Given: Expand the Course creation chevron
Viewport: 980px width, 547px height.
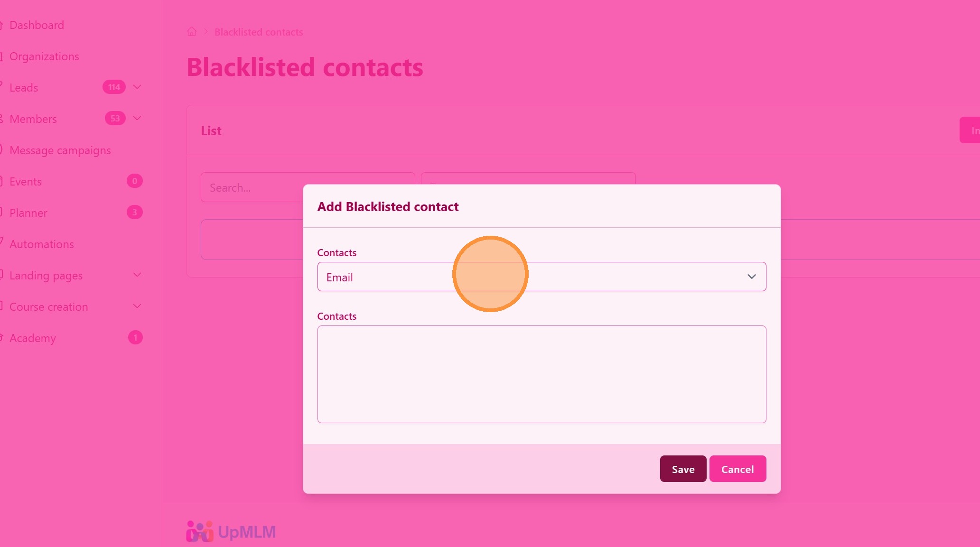Looking at the screenshot, I should (x=137, y=306).
